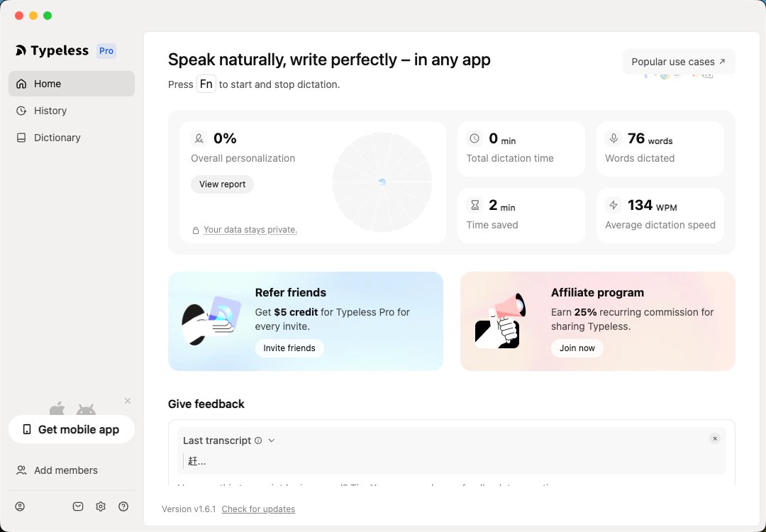The height and width of the screenshot is (532, 766).
Task: Click the lightning icon for dictation speed
Action: point(613,205)
